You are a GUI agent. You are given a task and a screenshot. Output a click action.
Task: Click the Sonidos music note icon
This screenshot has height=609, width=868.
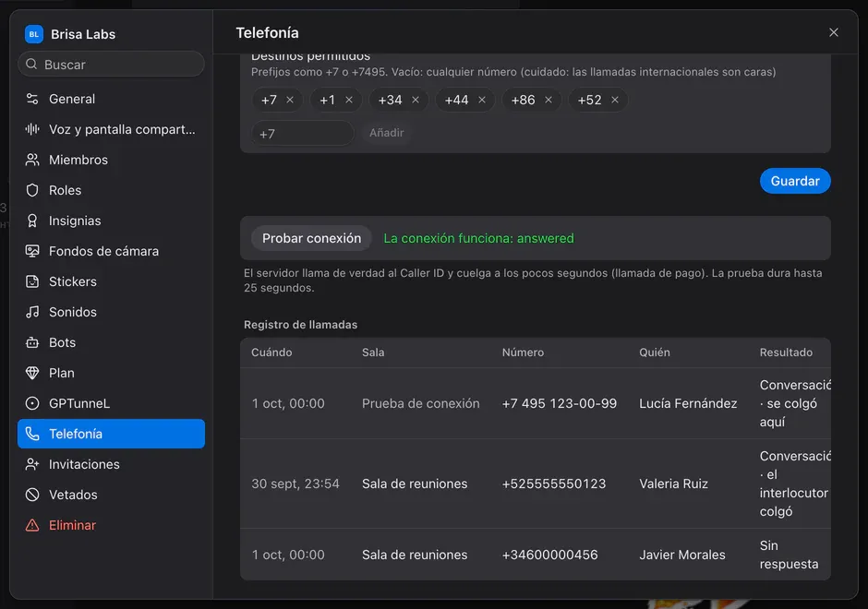pos(32,312)
